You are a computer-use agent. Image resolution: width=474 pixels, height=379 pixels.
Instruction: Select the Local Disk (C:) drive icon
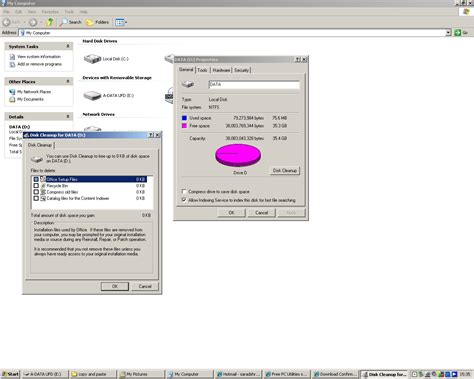92,59
